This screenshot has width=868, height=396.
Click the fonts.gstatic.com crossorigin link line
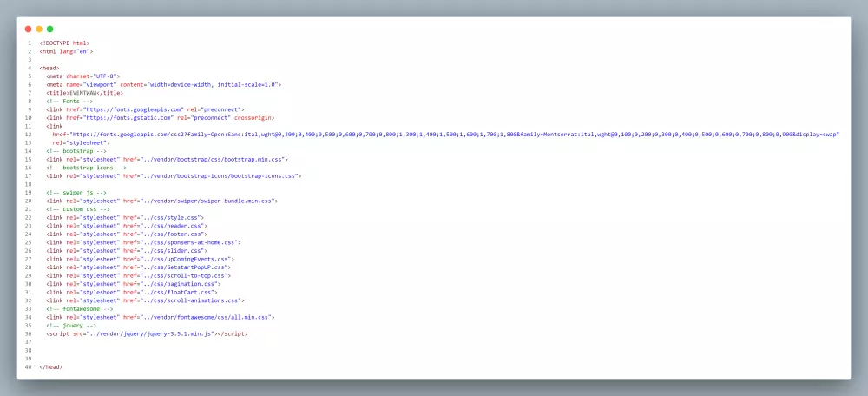(161, 118)
